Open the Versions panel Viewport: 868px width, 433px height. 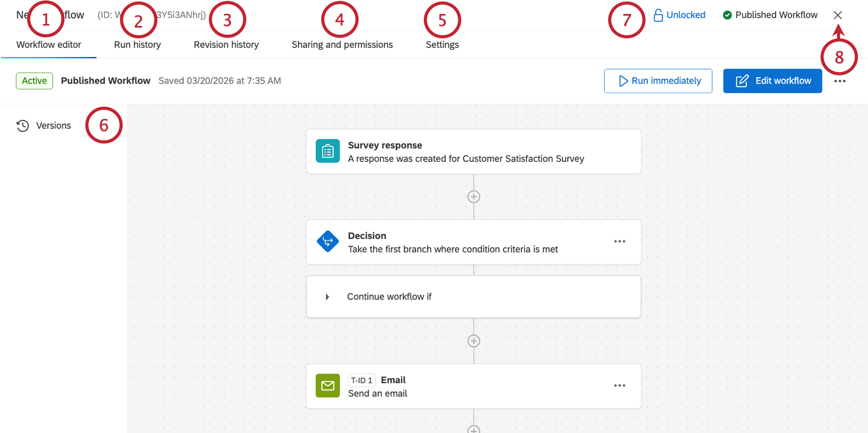click(44, 126)
